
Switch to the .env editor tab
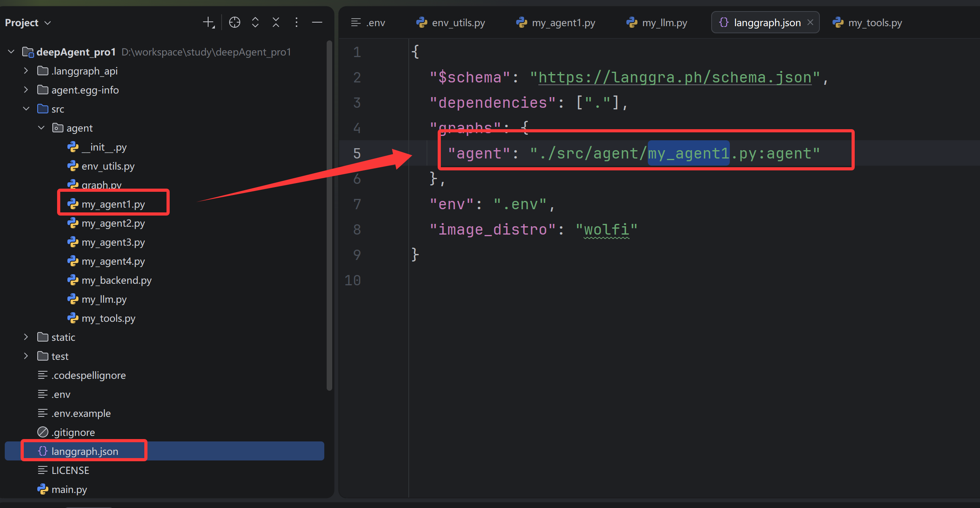tap(368, 23)
